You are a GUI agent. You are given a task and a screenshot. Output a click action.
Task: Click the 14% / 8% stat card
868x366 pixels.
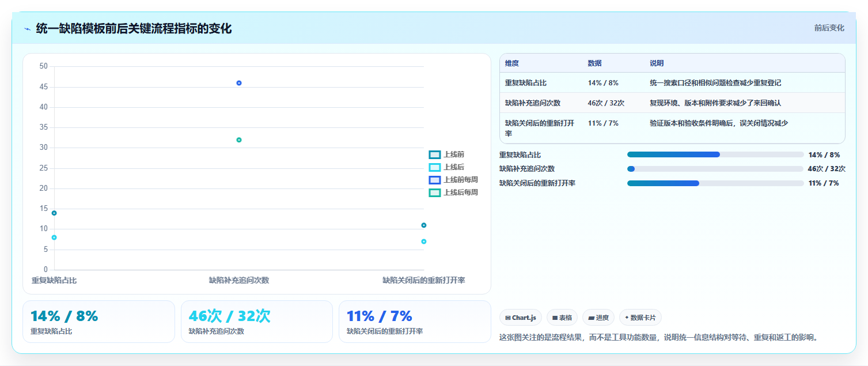[98, 322]
